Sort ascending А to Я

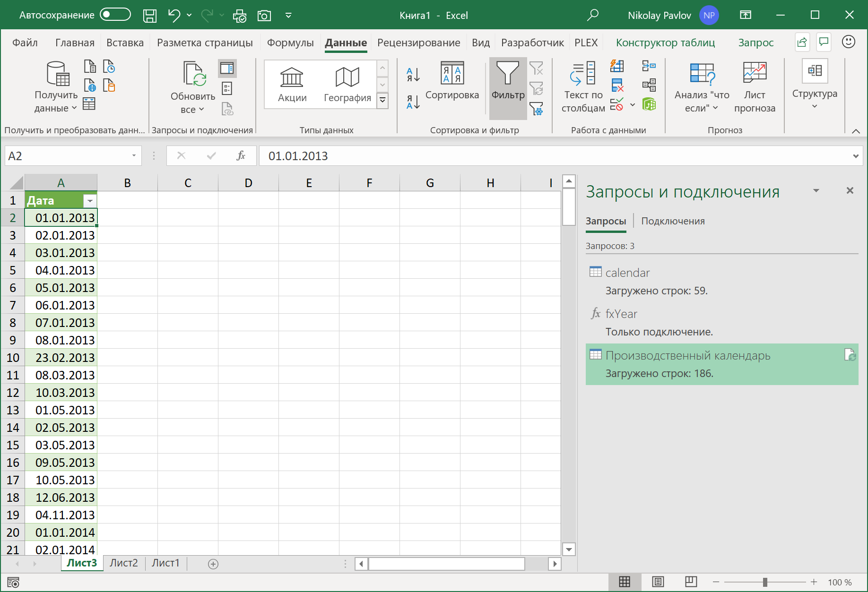[x=413, y=74]
